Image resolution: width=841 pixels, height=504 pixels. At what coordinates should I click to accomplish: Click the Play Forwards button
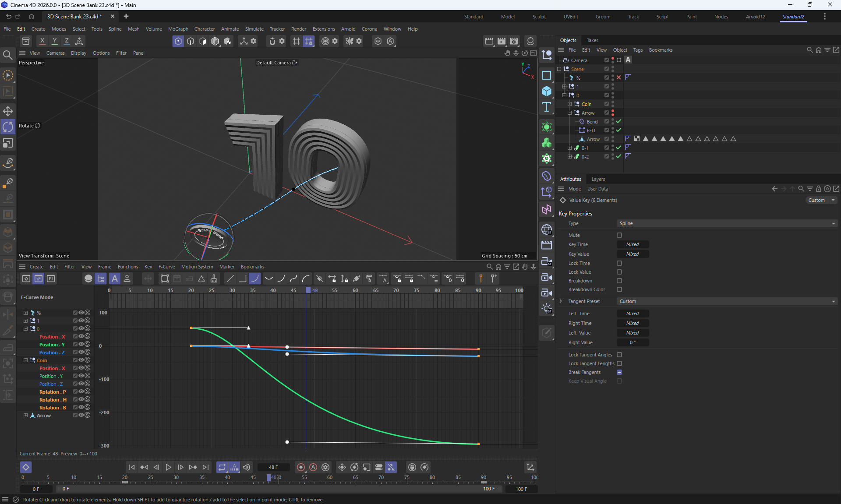click(x=168, y=467)
